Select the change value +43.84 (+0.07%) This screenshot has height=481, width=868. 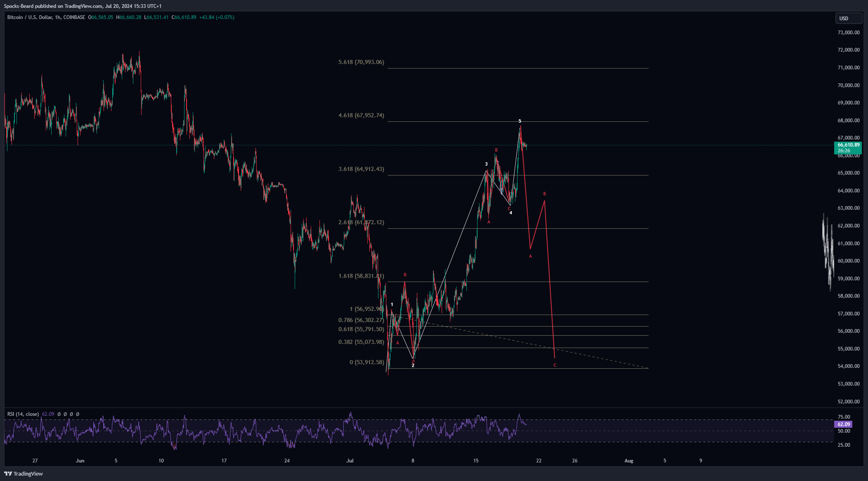coord(217,17)
